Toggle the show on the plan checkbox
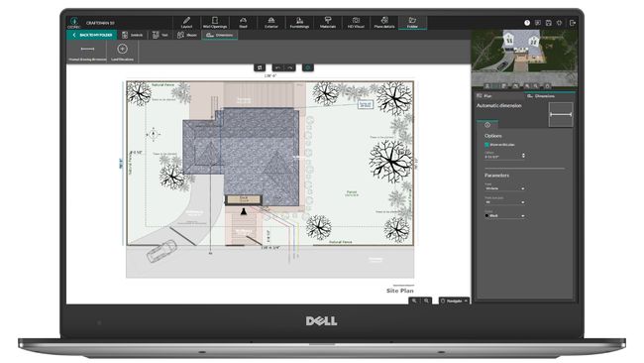 [x=486, y=145]
